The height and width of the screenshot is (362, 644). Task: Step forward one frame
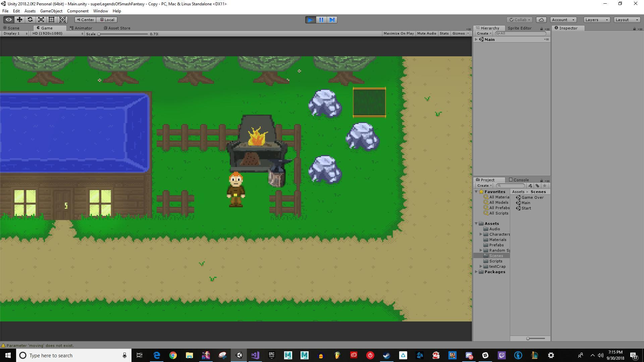click(332, 20)
